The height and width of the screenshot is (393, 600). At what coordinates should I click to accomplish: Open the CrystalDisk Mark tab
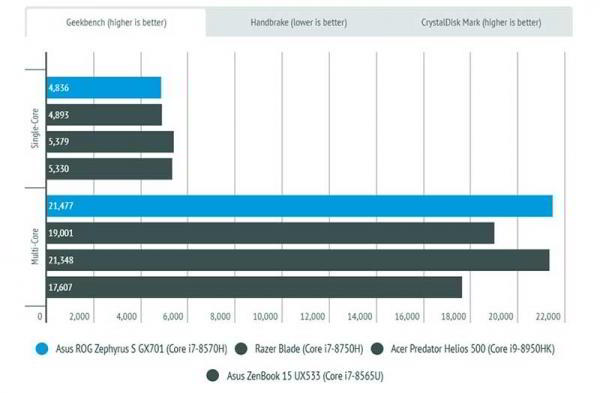pos(481,23)
